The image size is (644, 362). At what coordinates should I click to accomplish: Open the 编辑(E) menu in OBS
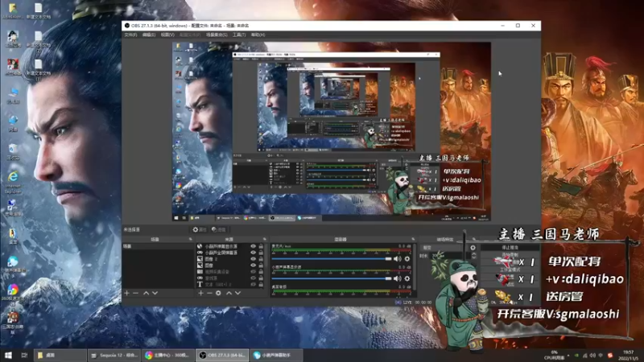point(149,35)
